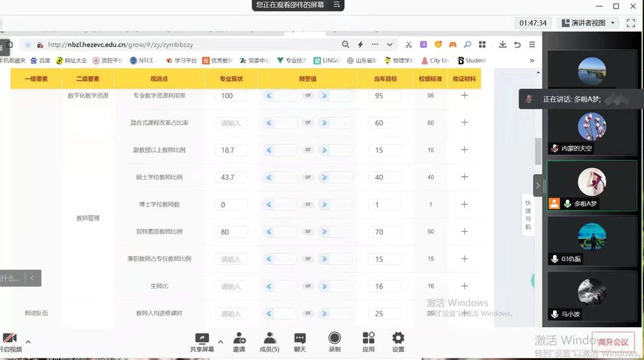Image resolution: width=644 pixels, height=360 pixels.
Task: Click the 快捷导航 quick navigation tab
Action: click(528, 214)
